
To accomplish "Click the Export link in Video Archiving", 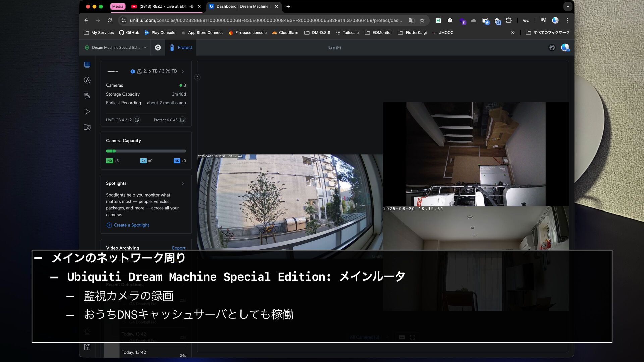I will (179, 248).
